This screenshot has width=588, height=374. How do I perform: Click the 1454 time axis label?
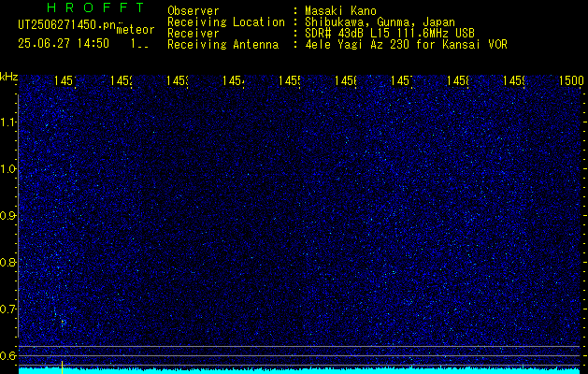pyautogui.click(x=234, y=80)
